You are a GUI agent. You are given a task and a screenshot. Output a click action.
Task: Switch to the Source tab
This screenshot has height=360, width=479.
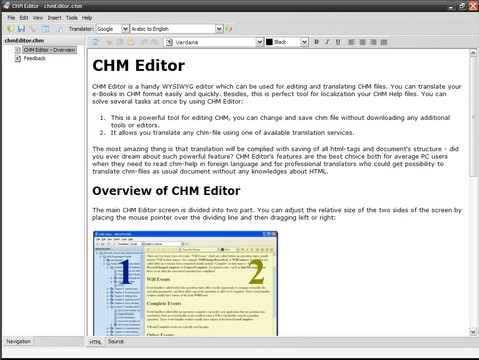pyautogui.click(x=116, y=342)
